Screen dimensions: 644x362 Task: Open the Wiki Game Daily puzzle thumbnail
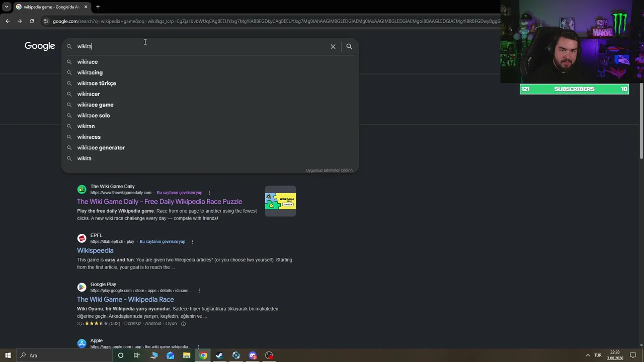coord(280,201)
